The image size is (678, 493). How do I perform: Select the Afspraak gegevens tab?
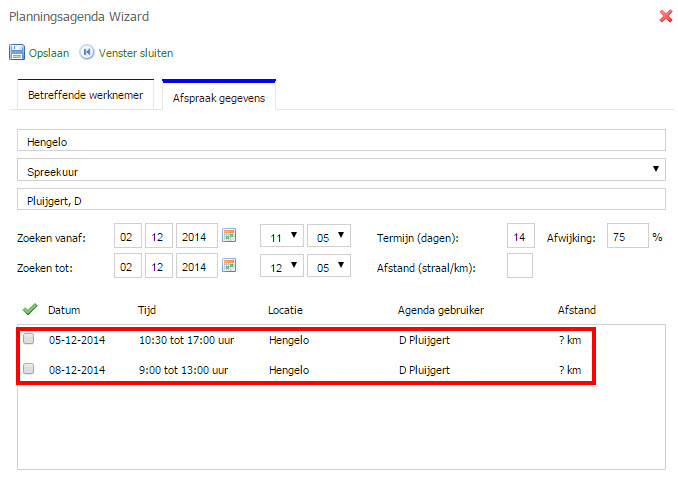pos(218,97)
